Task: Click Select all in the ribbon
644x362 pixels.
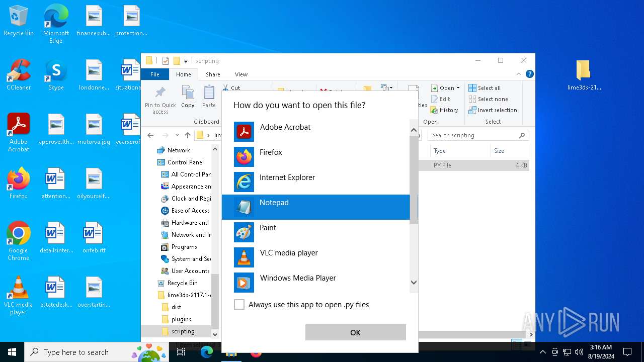Action: click(x=485, y=88)
